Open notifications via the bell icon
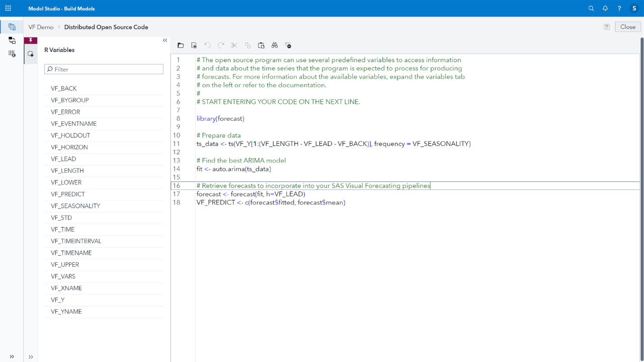Viewport: 644px width, 362px height. (x=605, y=8)
